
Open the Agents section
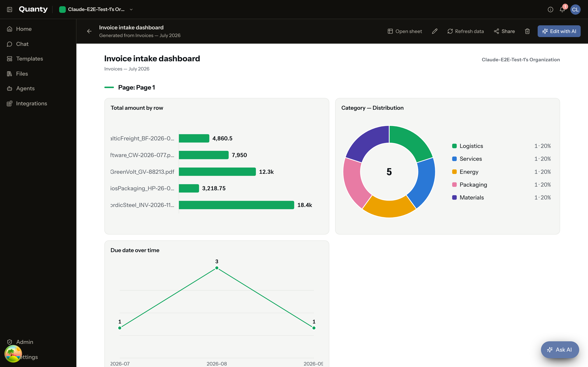click(25, 88)
